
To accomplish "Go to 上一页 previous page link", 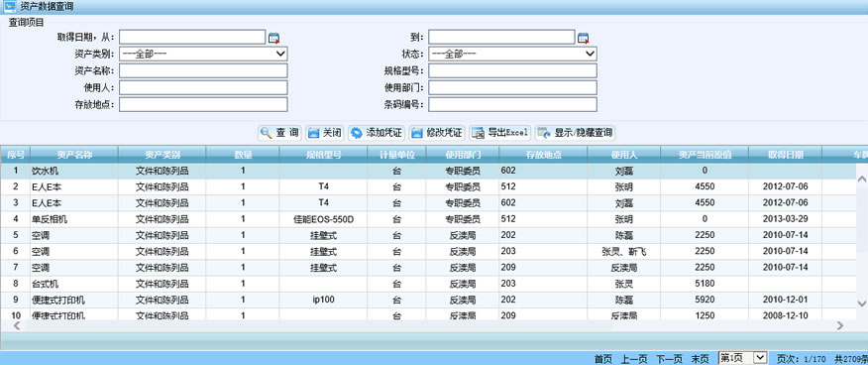I will tap(634, 359).
